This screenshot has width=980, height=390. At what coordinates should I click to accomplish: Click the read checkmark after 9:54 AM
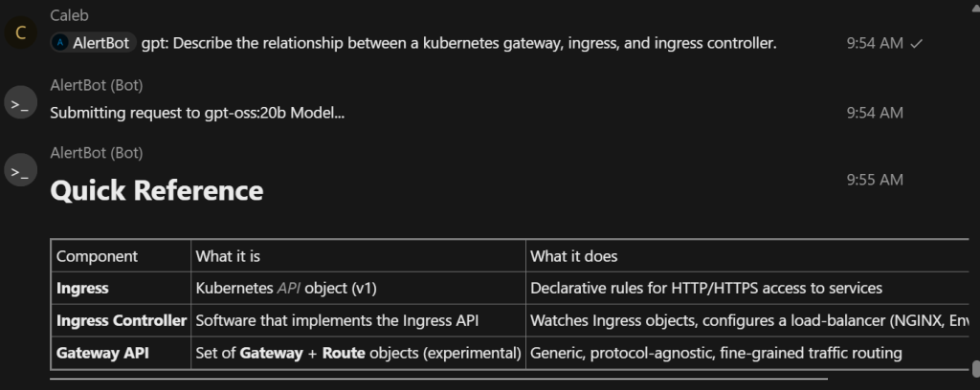(x=917, y=44)
